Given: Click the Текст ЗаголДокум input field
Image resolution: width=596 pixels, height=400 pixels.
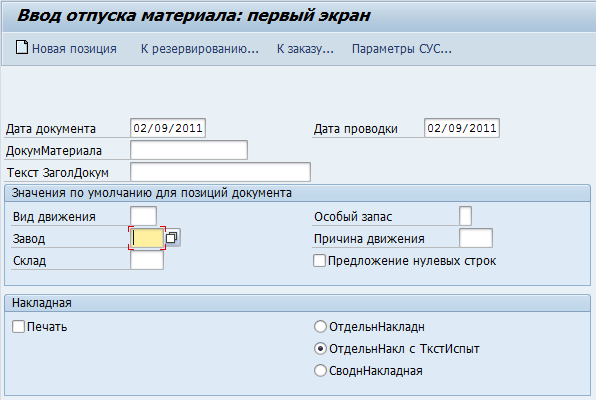Looking at the screenshot, I should pyautogui.click(x=220, y=172).
